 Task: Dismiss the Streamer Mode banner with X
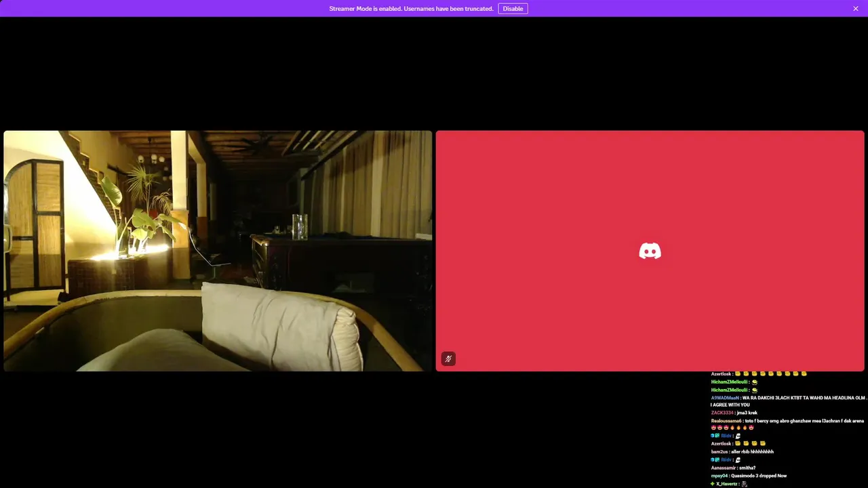(x=856, y=9)
